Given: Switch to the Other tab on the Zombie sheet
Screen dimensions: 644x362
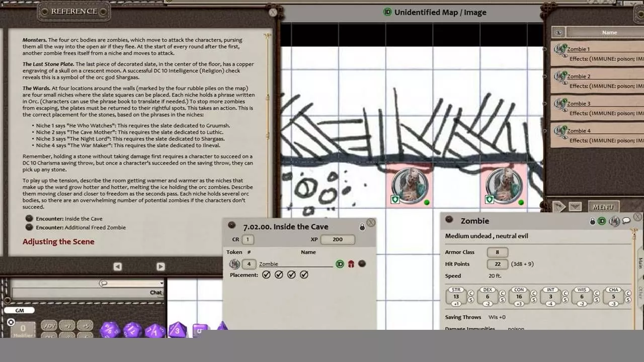Looking at the screenshot, I should point(640,292).
